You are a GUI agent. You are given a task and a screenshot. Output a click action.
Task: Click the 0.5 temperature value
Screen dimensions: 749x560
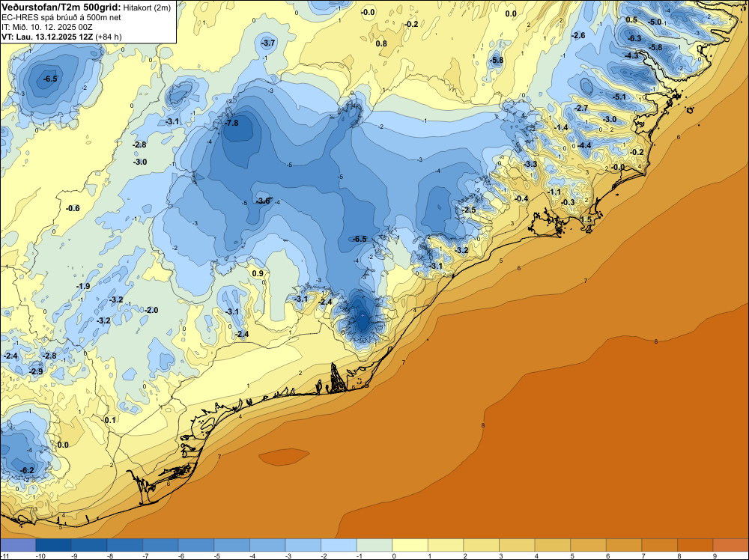631,19
